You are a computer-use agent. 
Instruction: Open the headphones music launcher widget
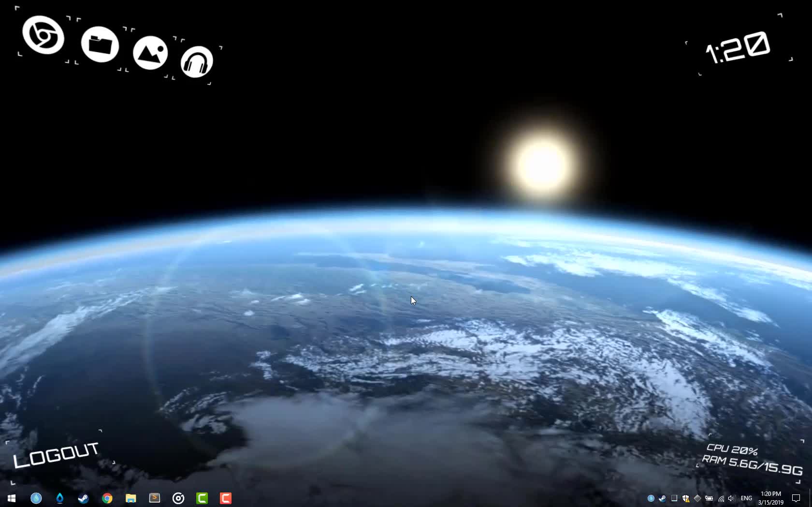tap(197, 62)
